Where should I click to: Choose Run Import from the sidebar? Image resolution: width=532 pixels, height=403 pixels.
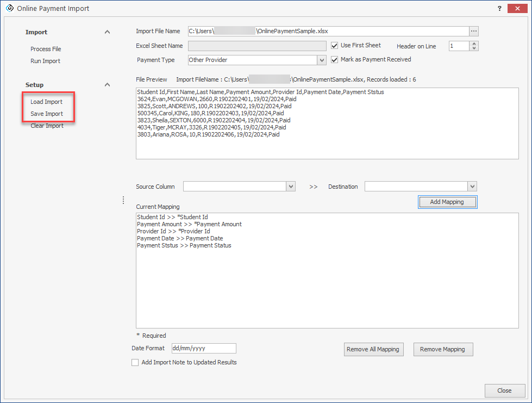(x=45, y=61)
